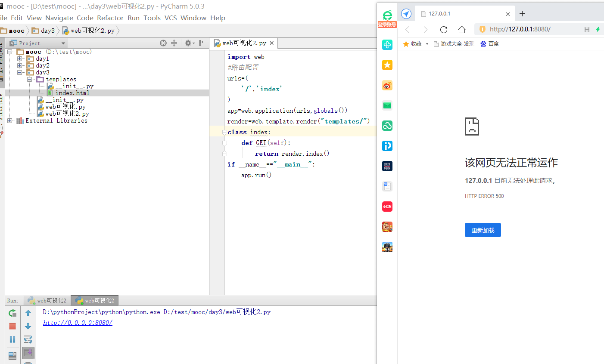Screen dimensions: 604x364
Task: Click collapse all icon in Project panel
Action: pyautogui.click(x=174, y=43)
